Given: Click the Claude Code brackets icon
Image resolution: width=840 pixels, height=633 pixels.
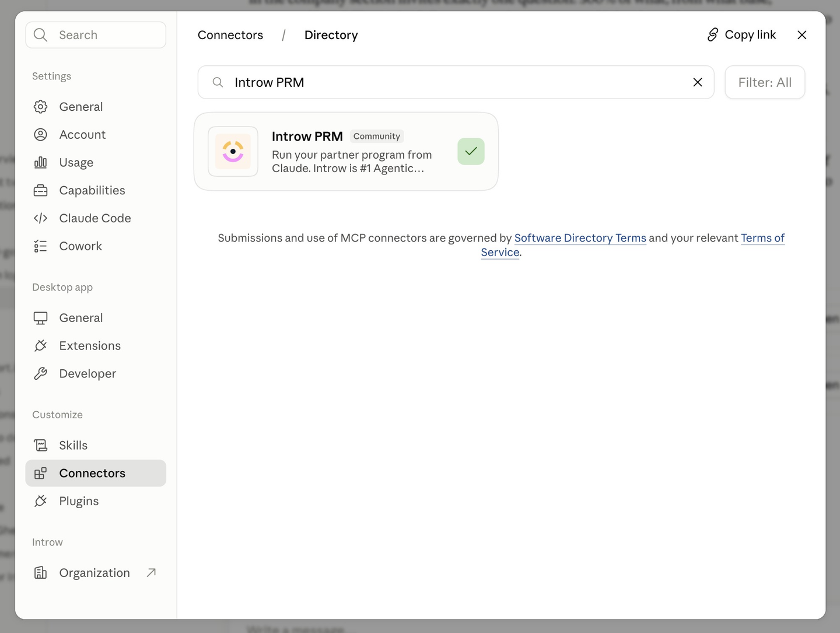Looking at the screenshot, I should tap(40, 218).
